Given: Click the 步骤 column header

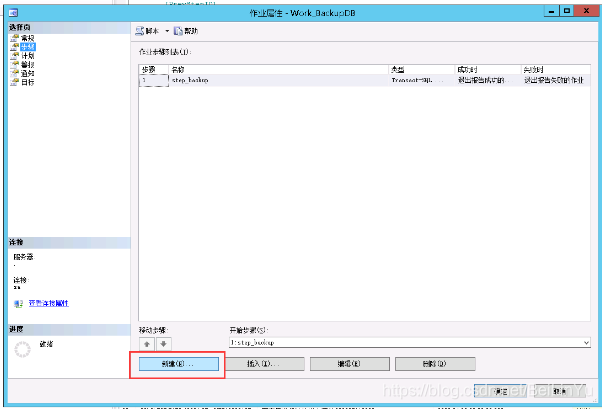Looking at the screenshot, I should [154, 70].
